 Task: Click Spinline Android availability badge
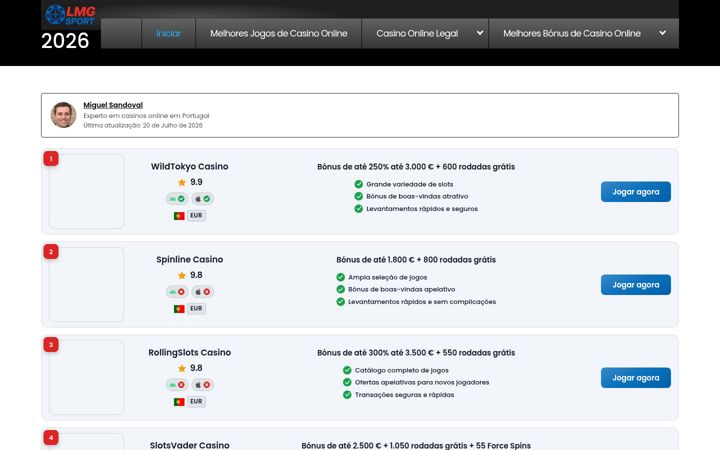(x=177, y=292)
